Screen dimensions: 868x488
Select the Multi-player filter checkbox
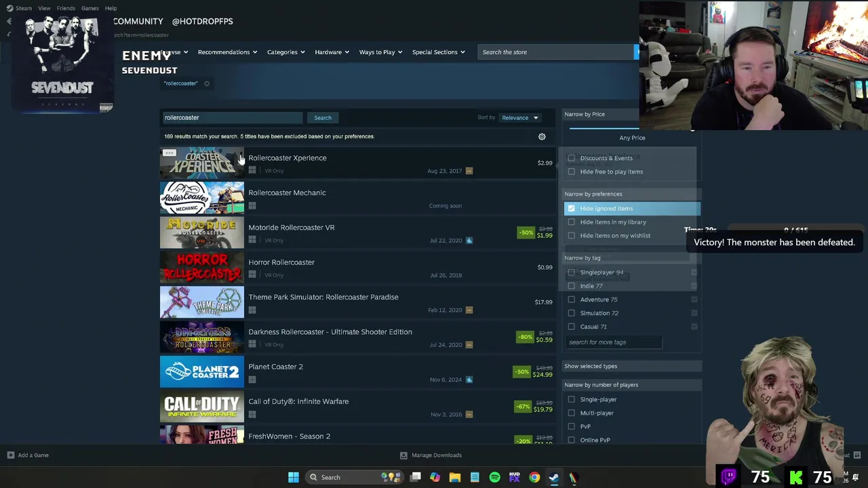571,413
